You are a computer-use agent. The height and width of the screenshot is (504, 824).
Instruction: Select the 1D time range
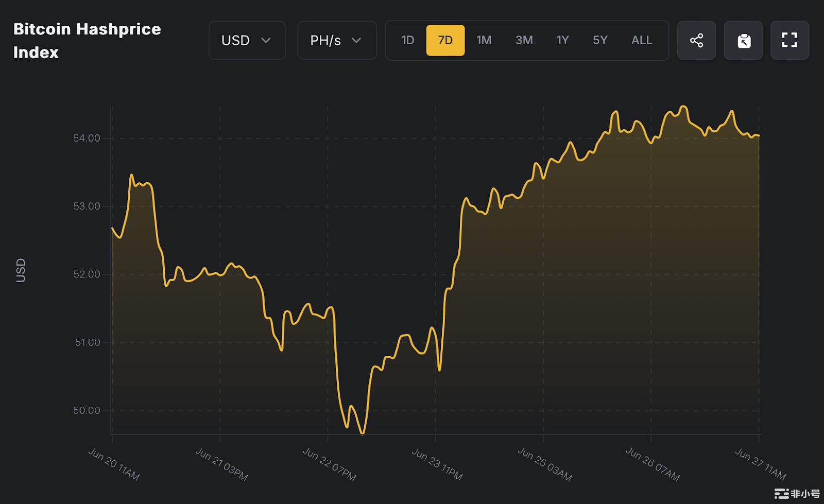tap(407, 40)
